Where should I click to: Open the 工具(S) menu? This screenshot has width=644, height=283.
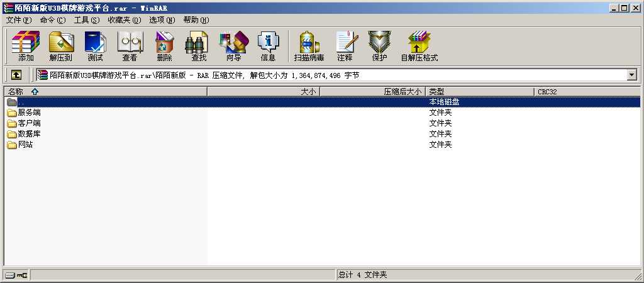click(87, 20)
